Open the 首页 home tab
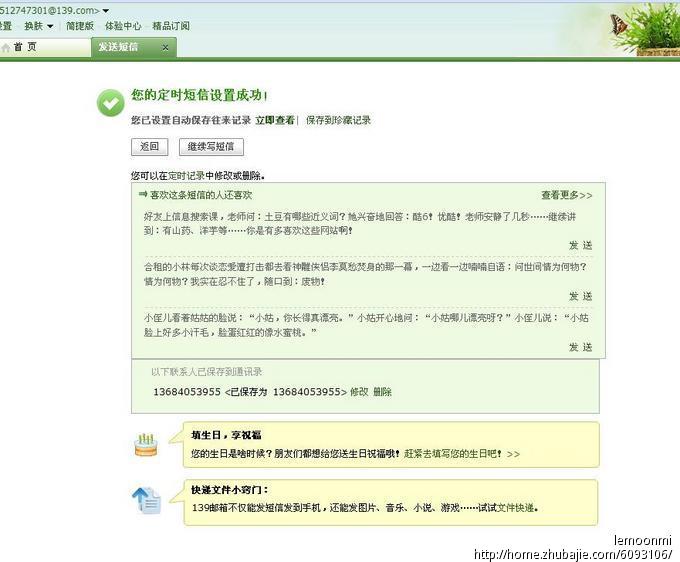Viewport: 680px width, 562px height. click(x=45, y=47)
